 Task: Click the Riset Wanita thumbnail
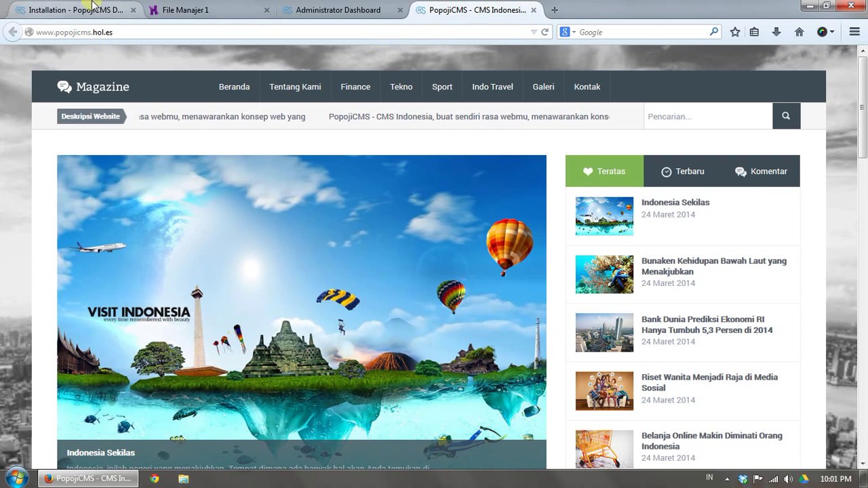(x=604, y=391)
